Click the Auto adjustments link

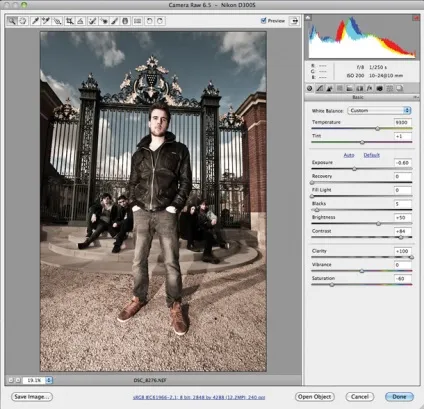tap(349, 155)
